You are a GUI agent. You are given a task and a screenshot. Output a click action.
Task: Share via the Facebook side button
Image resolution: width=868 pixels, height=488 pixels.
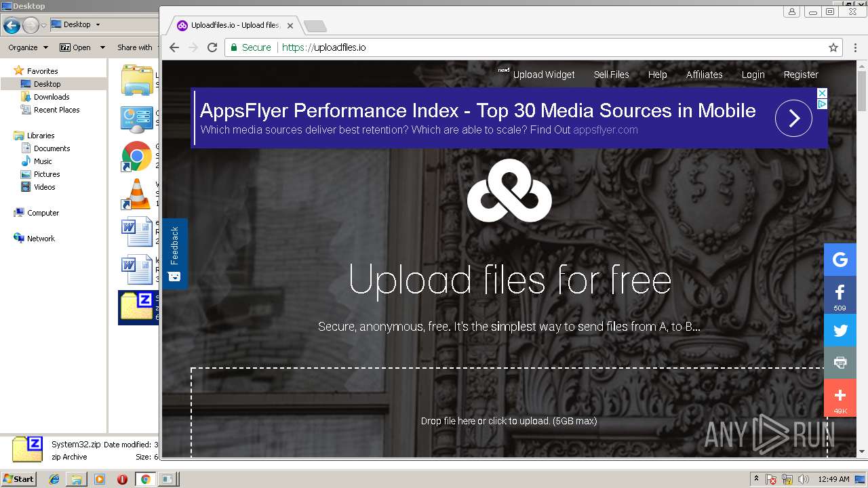840,295
